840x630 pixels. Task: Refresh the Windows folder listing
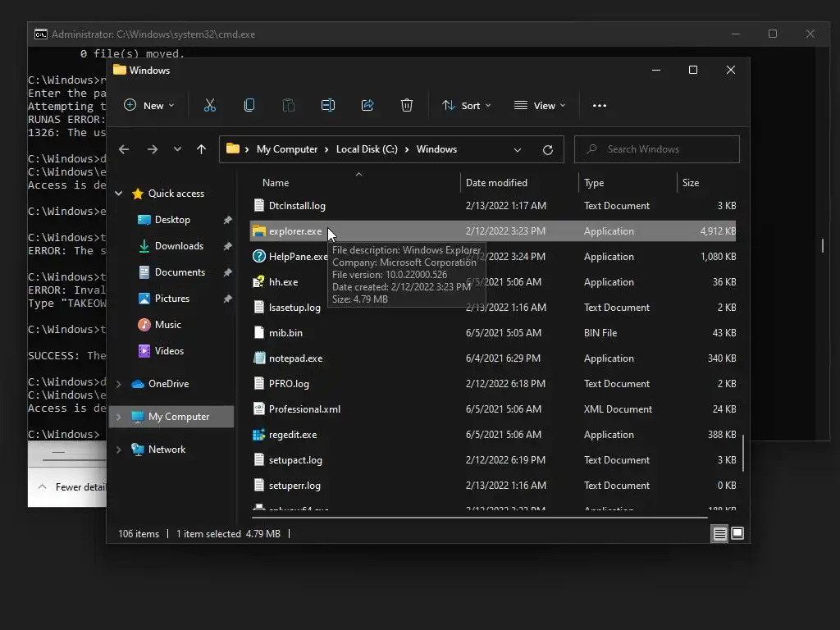tap(547, 150)
